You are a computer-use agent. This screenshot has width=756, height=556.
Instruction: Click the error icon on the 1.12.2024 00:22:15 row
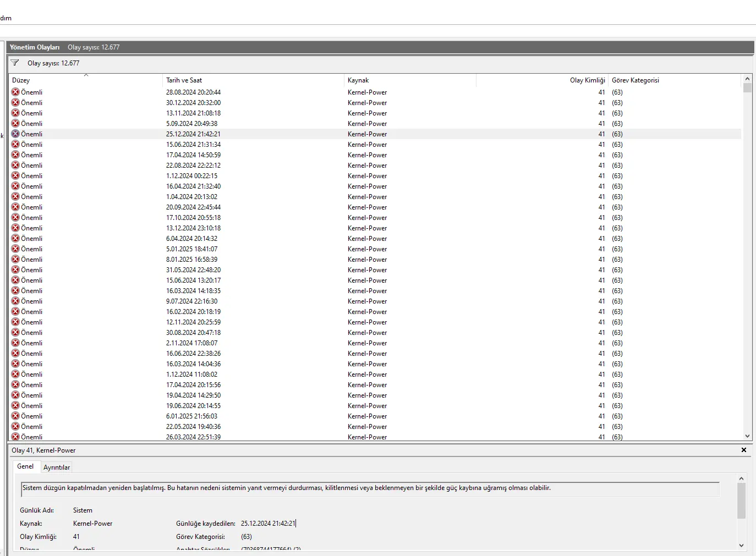coord(15,175)
